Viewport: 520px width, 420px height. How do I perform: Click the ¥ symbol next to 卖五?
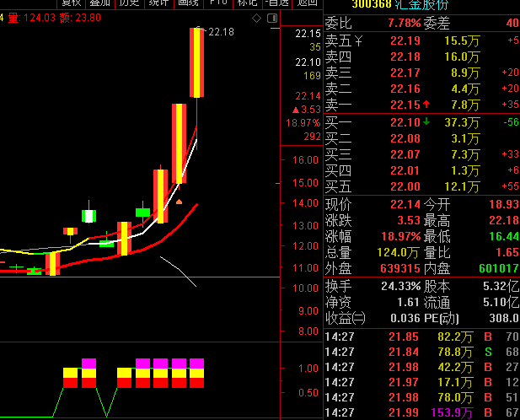click(359, 41)
